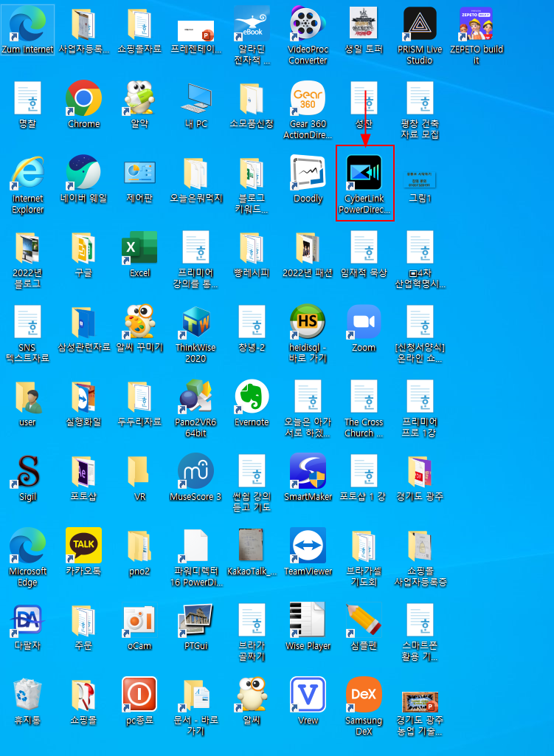Click the Samsung DeX icon
Viewport: 554px width, 756px height.
click(x=364, y=695)
